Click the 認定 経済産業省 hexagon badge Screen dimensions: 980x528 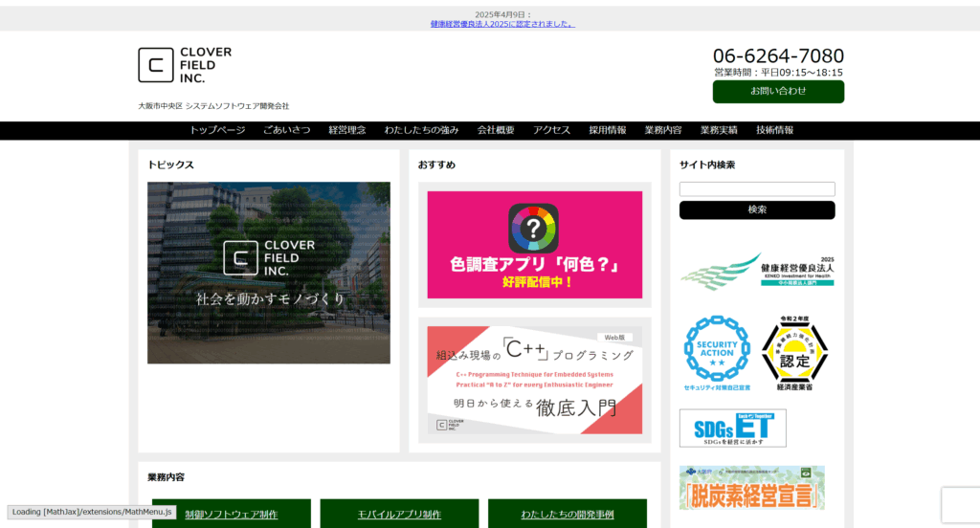click(794, 353)
